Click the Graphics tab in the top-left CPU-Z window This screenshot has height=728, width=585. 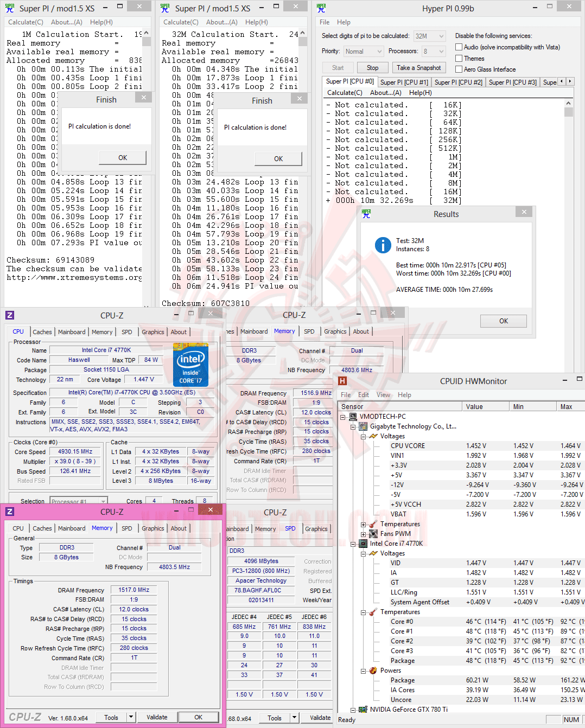click(153, 332)
